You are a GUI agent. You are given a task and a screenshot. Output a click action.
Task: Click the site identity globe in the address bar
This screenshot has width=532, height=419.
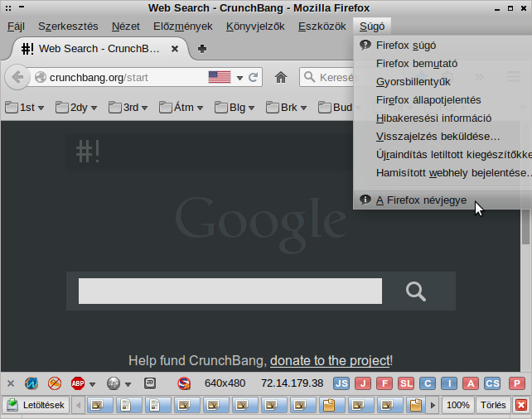(41, 77)
